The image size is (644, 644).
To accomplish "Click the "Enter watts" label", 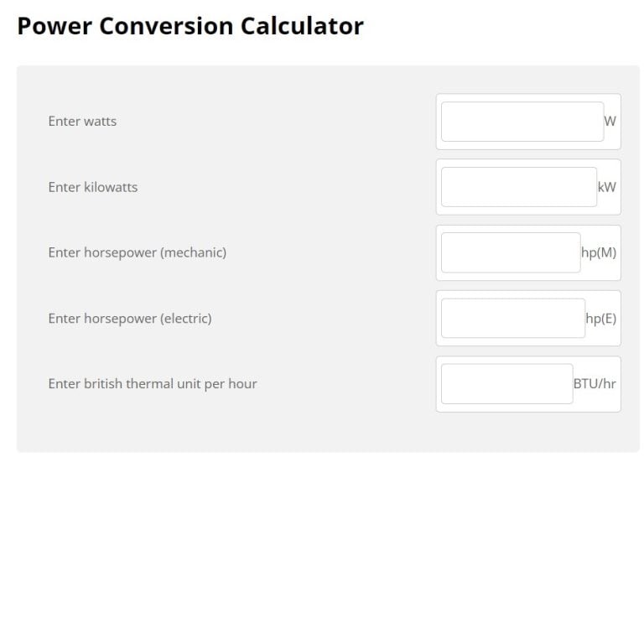I will click(82, 122).
